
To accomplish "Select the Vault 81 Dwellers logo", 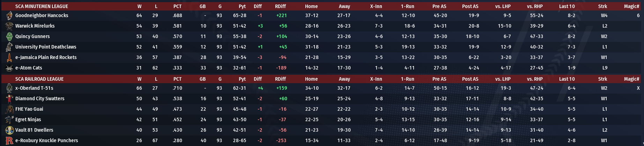I will [9, 130].
